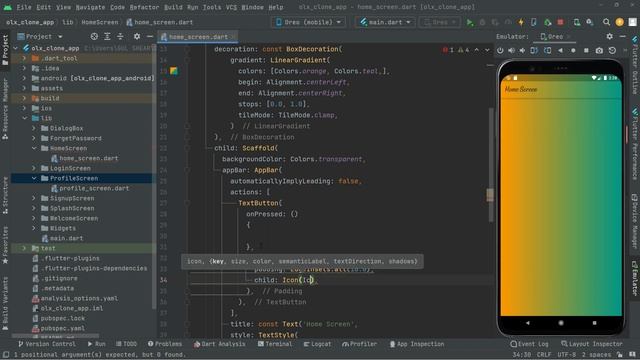Open the VCS menu

231,7
